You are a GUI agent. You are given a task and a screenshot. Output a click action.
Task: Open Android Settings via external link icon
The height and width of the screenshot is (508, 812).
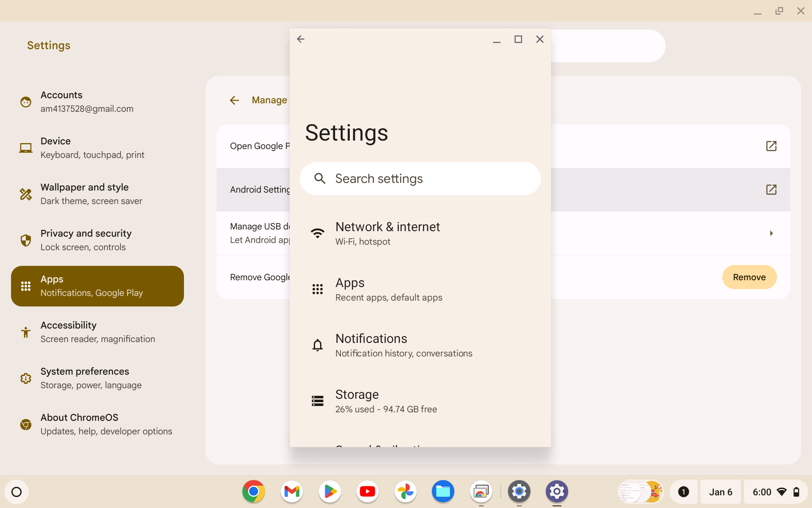point(771,190)
